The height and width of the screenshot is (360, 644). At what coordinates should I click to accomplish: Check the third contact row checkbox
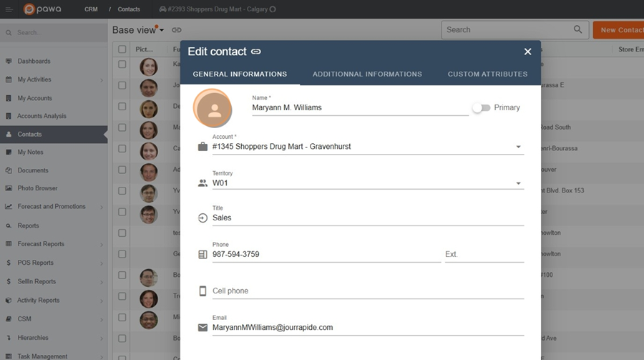(122, 107)
